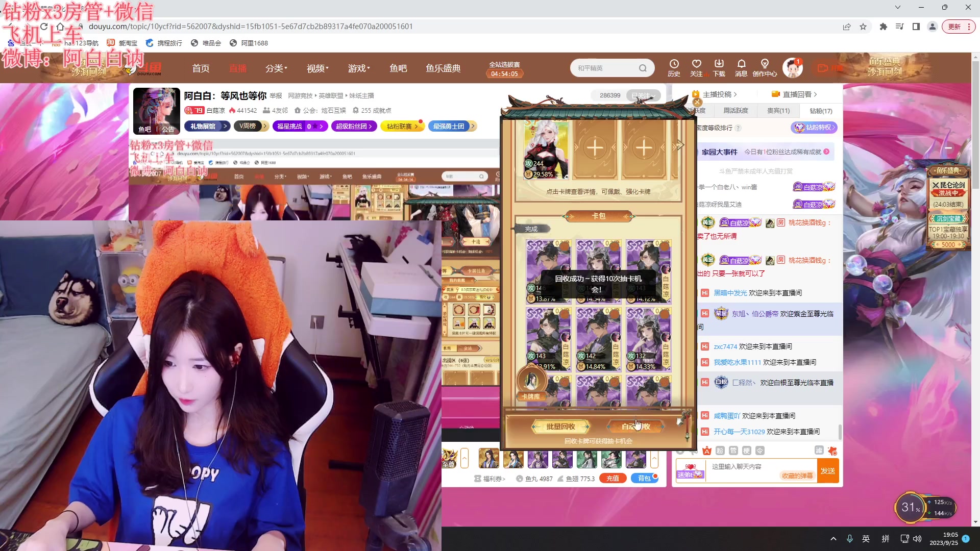Image resolution: width=980 pixels, height=551 pixels.
Task: Click the 充值 recharge button
Action: click(x=612, y=478)
